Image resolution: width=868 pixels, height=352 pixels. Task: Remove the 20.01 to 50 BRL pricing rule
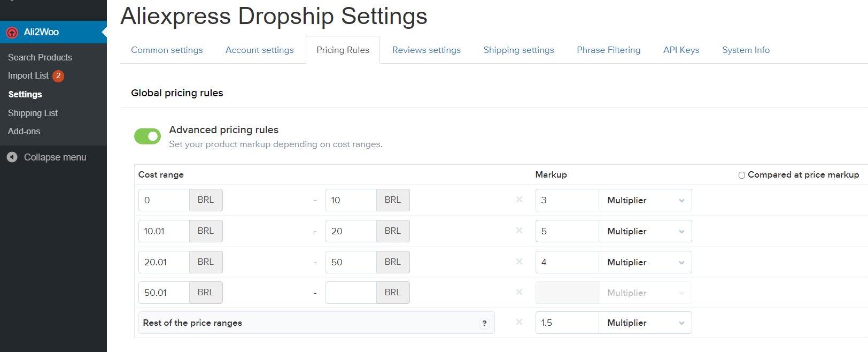pyautogui.click(x=519, y=262)
